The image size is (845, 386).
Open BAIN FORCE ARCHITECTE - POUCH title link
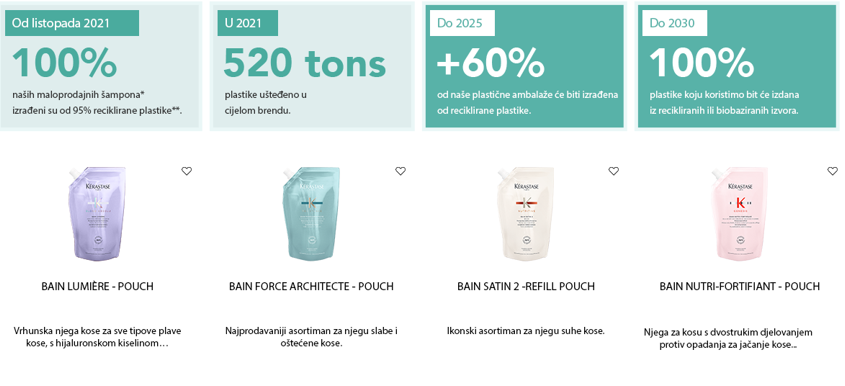pyautogui.click(x=311, y=286)
